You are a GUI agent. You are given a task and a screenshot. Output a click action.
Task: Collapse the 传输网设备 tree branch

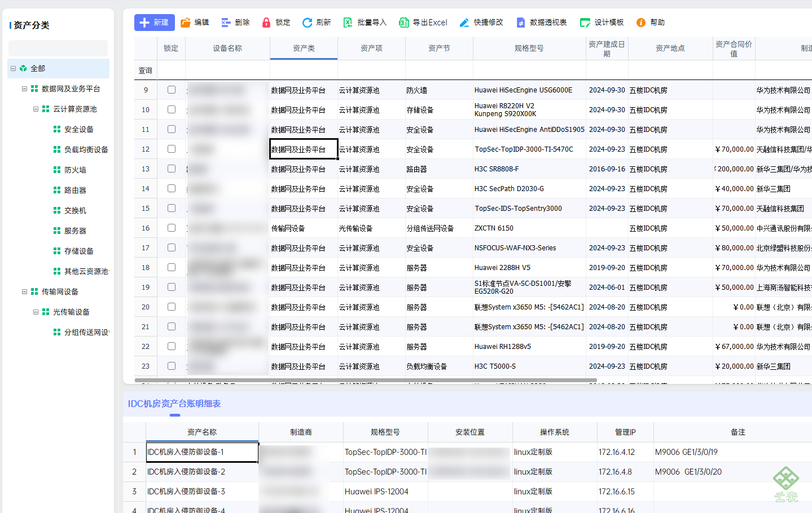click(24, 292)
